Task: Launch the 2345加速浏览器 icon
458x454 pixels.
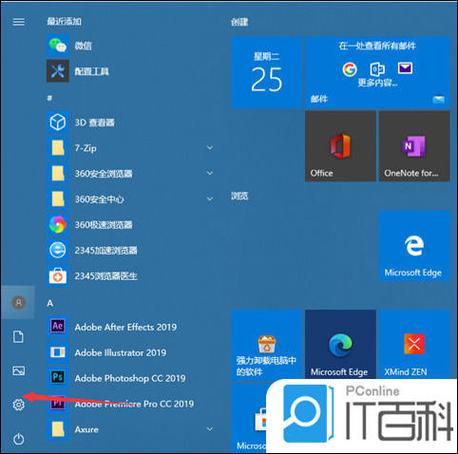Action: 58,250
